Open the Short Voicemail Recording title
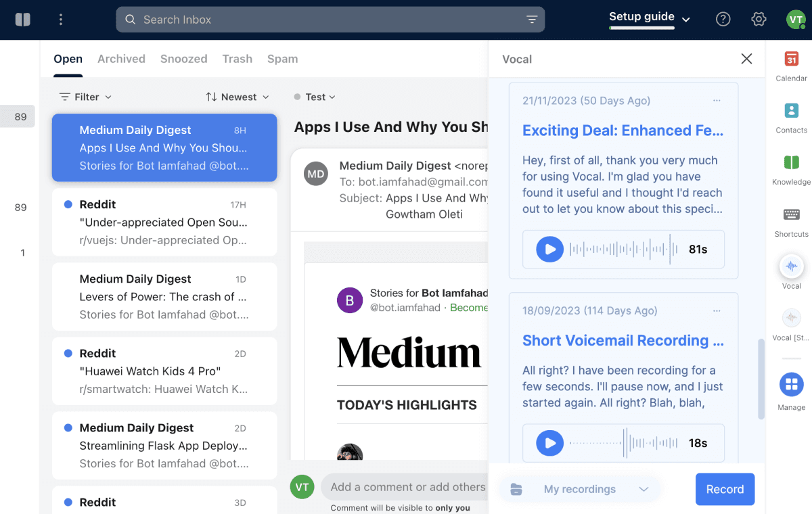This screenshot has width=812, height=514. [x=623, y=341]
